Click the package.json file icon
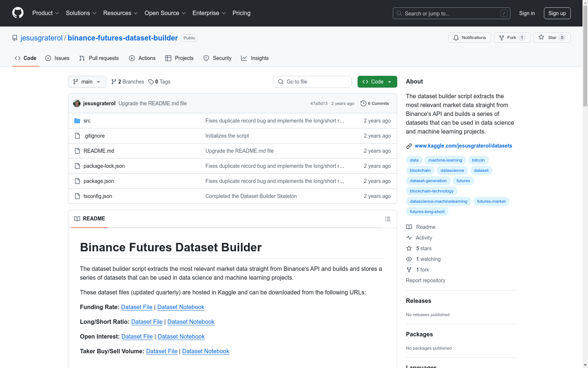The width and height of the screenshot is (588, 368). pos(77,181)
